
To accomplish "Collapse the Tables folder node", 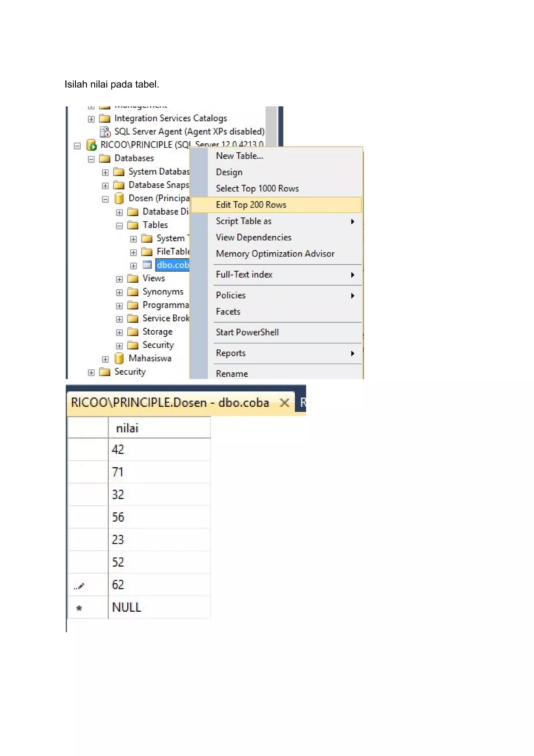I will point(119,226).
